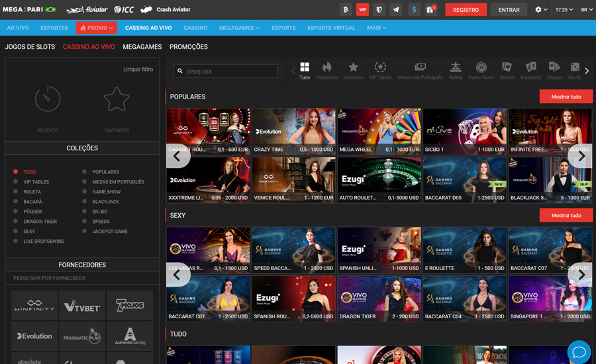Viewport: 596px width, 364px height.
Task: Go to previous Sexy games arrow
Action: [178, 275]
